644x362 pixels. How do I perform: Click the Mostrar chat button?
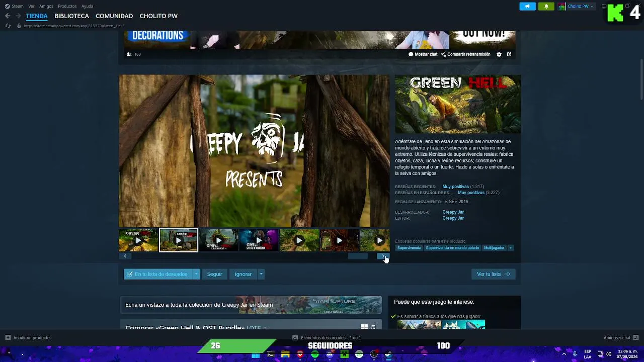423,54
